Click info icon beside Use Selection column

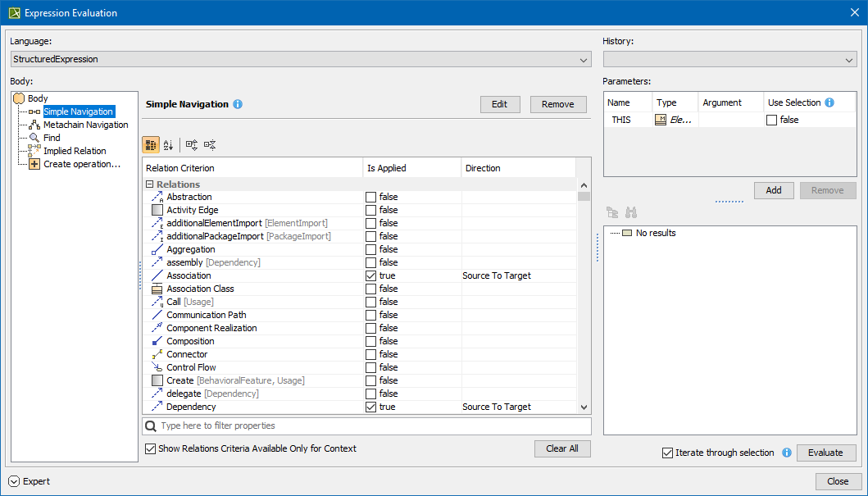[x=829, y=102]
